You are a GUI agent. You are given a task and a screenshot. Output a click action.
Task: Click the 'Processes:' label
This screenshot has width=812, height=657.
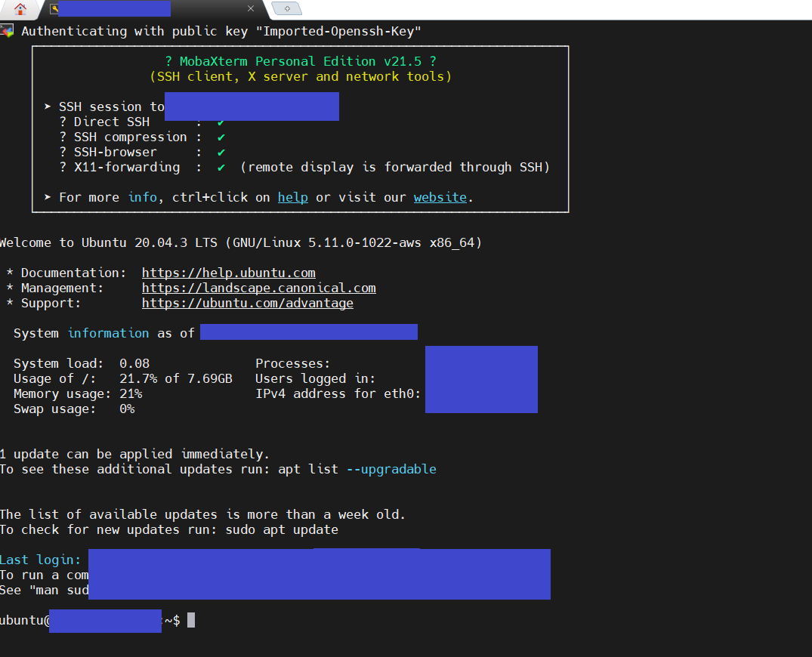pos(292,363)
